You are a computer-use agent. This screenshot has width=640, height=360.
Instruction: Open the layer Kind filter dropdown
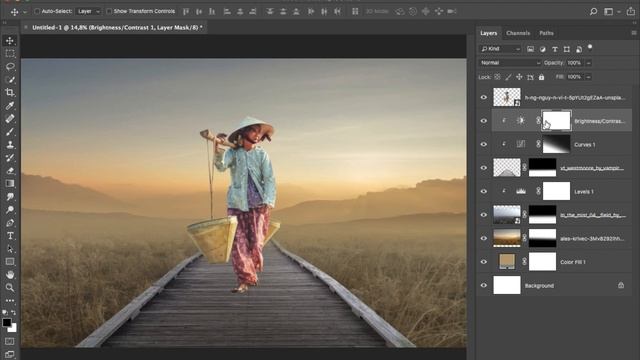[x=500, y=49]
